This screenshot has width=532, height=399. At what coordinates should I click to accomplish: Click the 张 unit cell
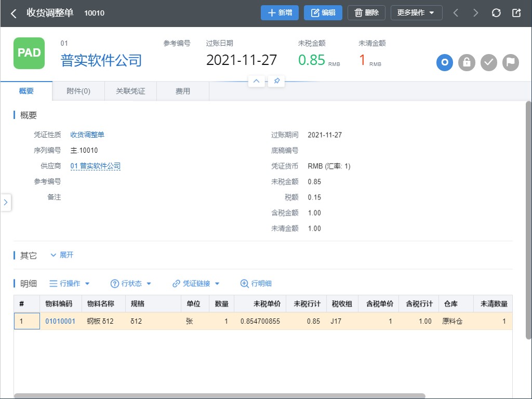point(195,321)
